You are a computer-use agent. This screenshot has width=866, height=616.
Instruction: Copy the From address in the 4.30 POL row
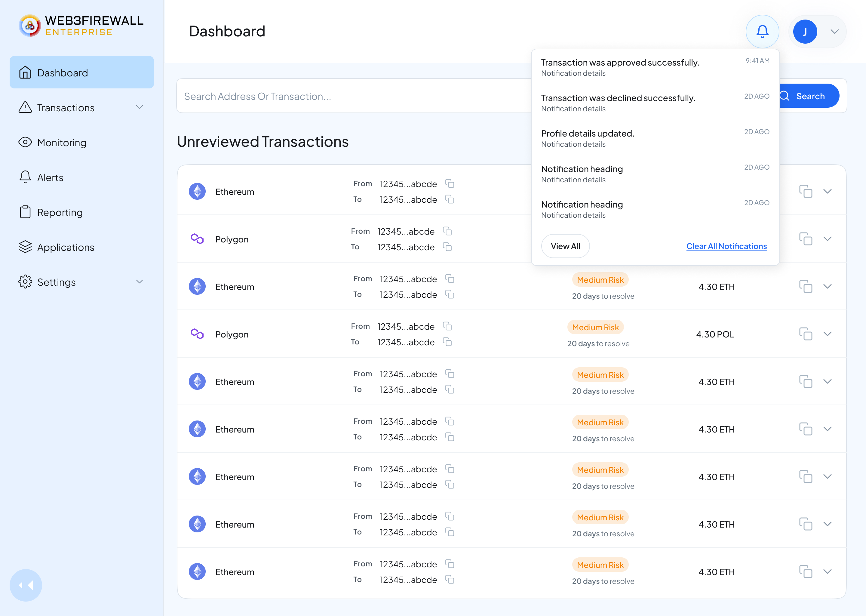447,327
